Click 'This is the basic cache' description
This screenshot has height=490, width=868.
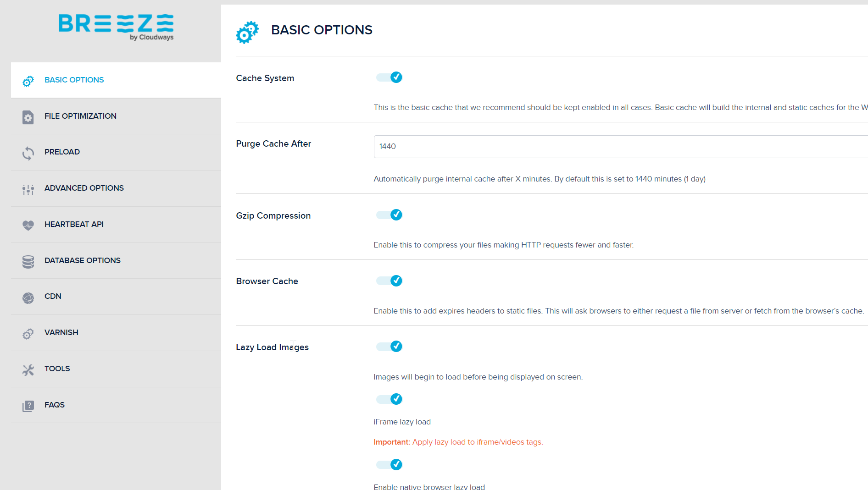pyautogui.click(x=621, y=108)
